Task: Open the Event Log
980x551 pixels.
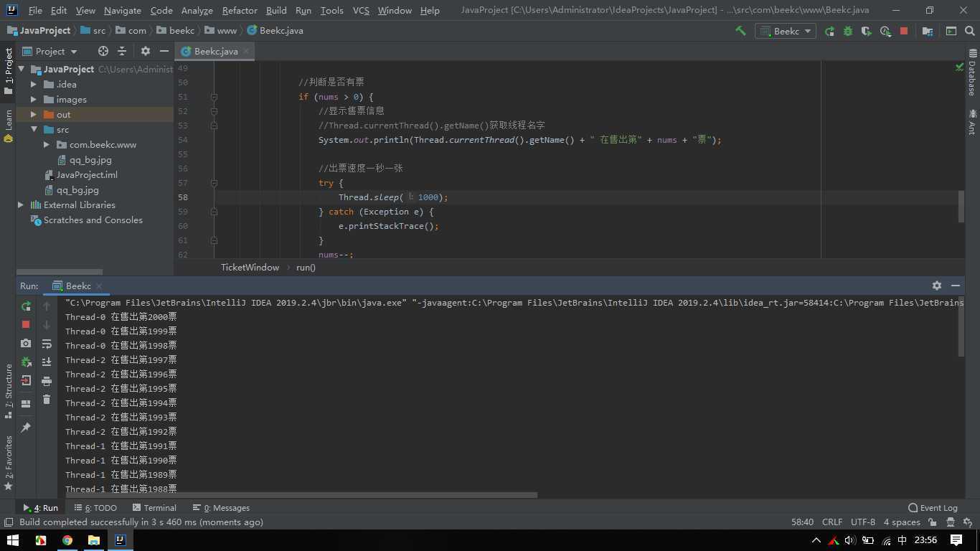Action: (933, 507)
